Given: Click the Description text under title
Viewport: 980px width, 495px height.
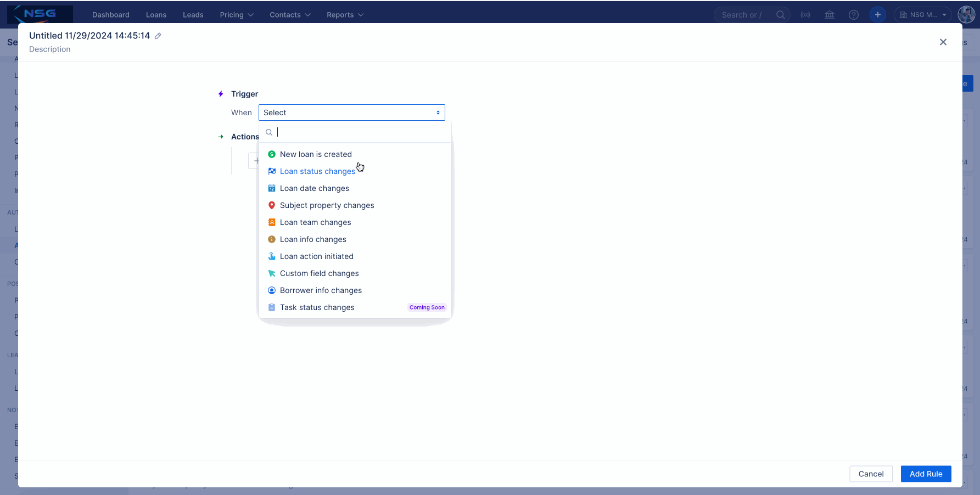Looking at the screenshot, I should pos(50,49).
